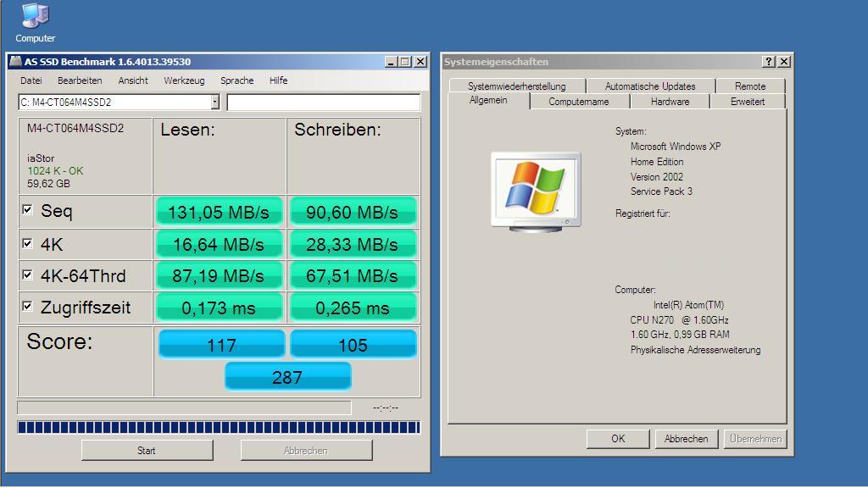The image size is (868, 488).
Task: Click the read score 117
Action: [x=221, y=345]
